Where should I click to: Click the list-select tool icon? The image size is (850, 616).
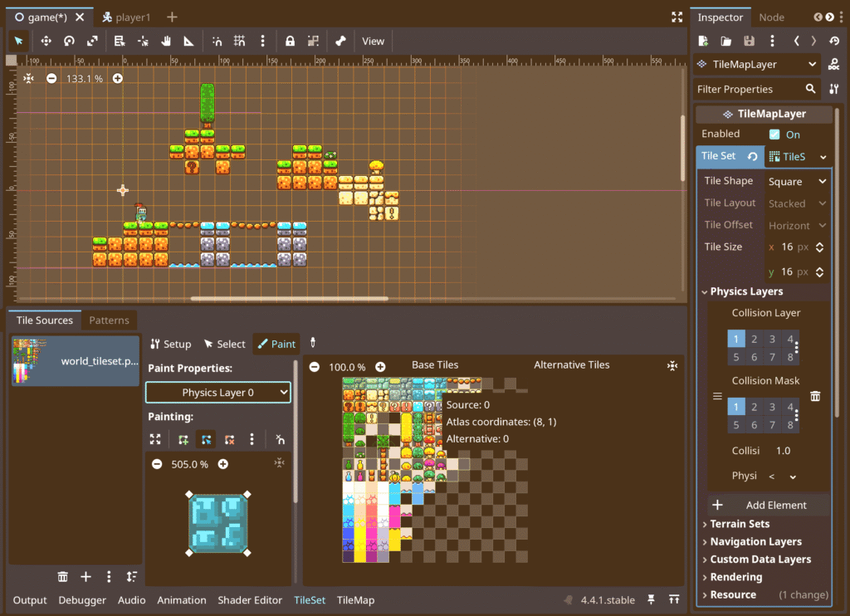[120, 42]
